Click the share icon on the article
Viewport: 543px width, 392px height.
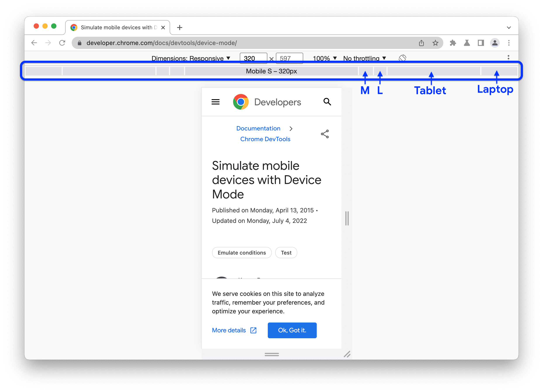pos(325,134)
